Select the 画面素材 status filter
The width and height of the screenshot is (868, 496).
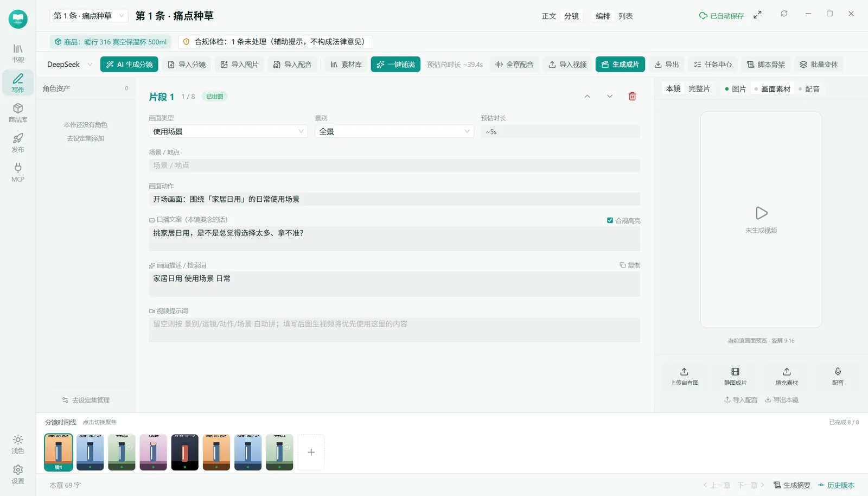point(772,89)
